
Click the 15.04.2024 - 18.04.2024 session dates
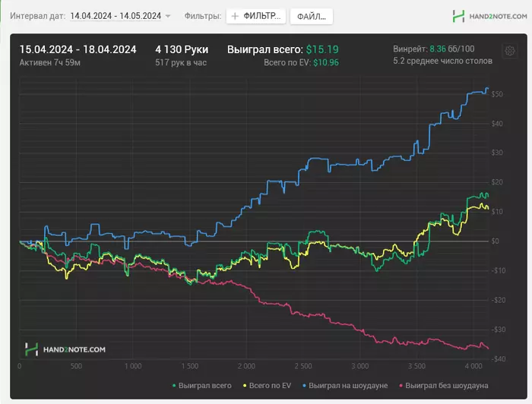[x=78, y=49]
